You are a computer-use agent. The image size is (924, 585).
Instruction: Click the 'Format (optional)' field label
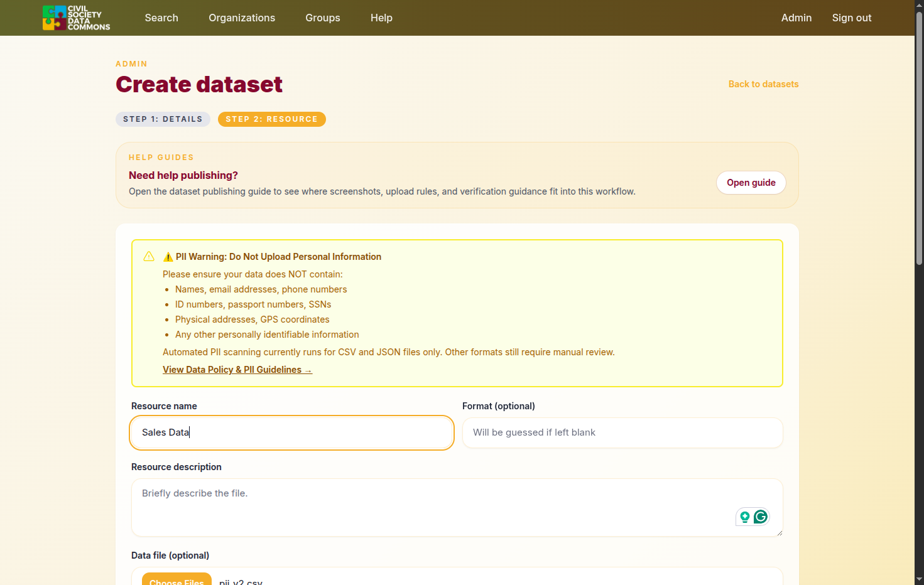pos(499,406)
